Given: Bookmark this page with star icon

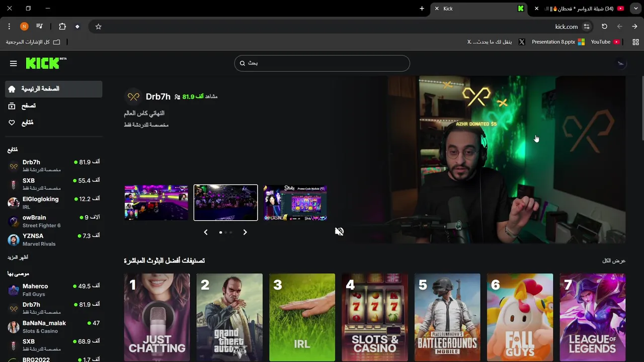Looking at the screenshot, I should (99, 27).
